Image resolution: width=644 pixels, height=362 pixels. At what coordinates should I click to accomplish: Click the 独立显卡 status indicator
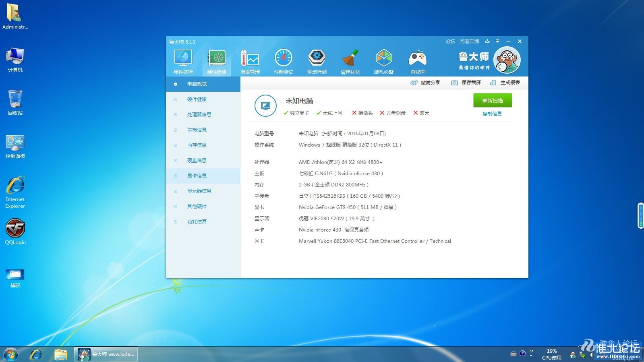[296, 113]
